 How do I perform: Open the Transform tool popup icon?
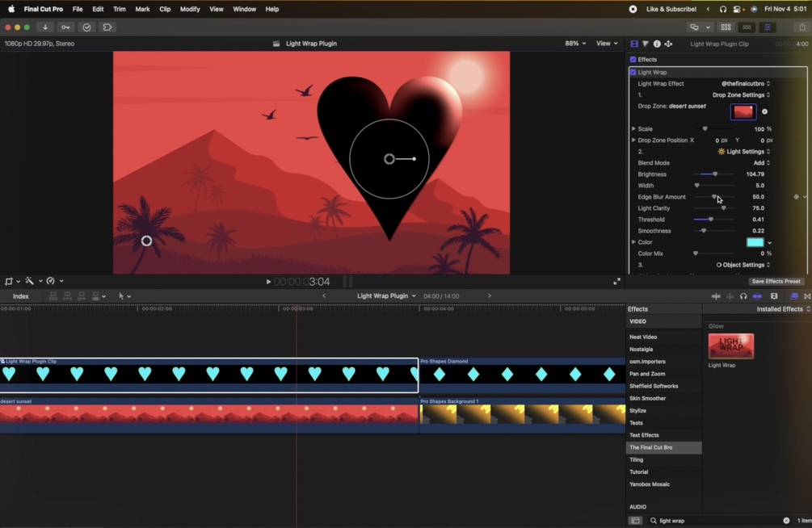pyautogui.click(x=12, y=281)
